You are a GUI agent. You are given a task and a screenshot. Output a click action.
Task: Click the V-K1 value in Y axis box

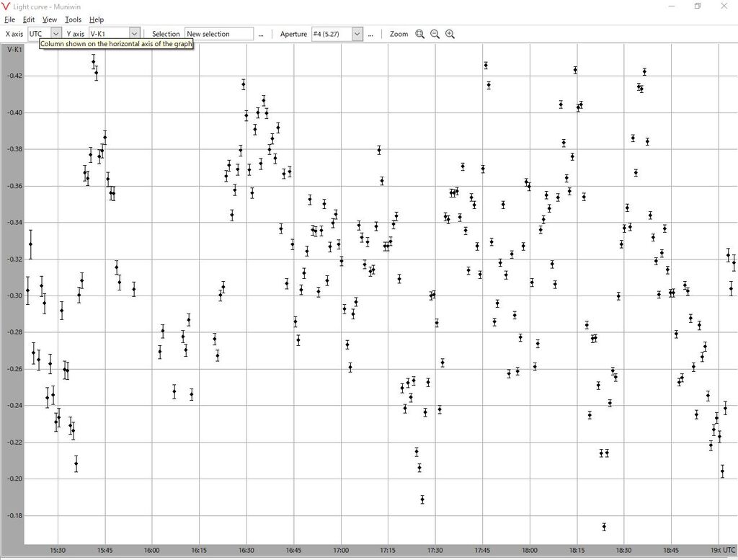pyautogui.click(x=98, y=34)
